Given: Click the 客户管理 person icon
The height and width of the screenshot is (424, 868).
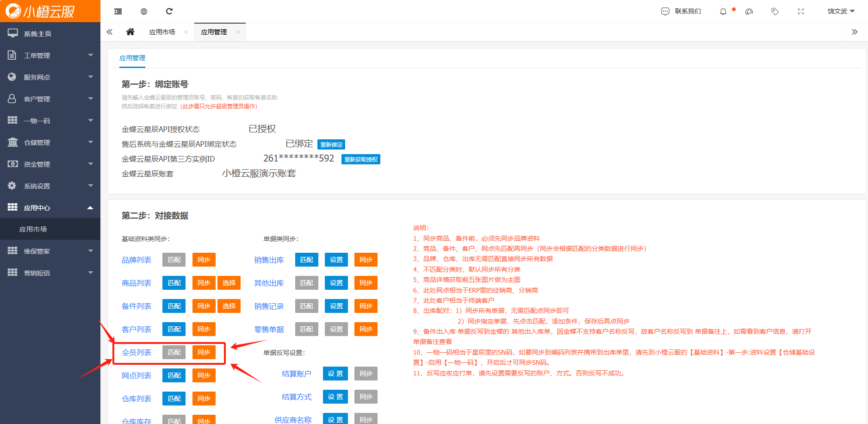Looking at the screenshot, I should (x=12, y=99).
